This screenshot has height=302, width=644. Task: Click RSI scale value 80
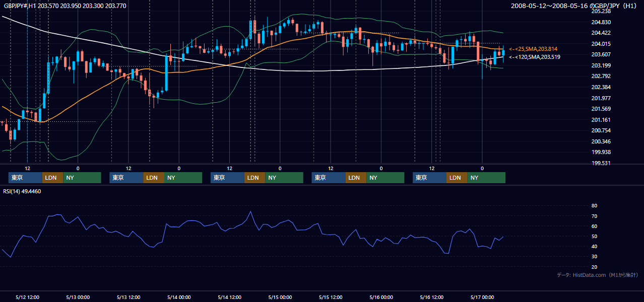[x=595, y=206]
